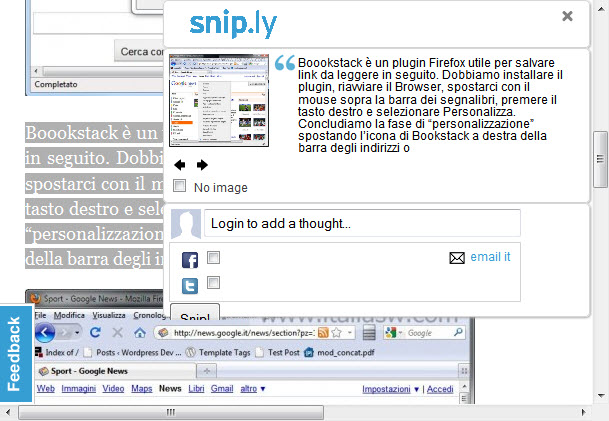Click the Bookstack stack icon
The height and width of the screenshot is (421, 609).
pos(369,333)
